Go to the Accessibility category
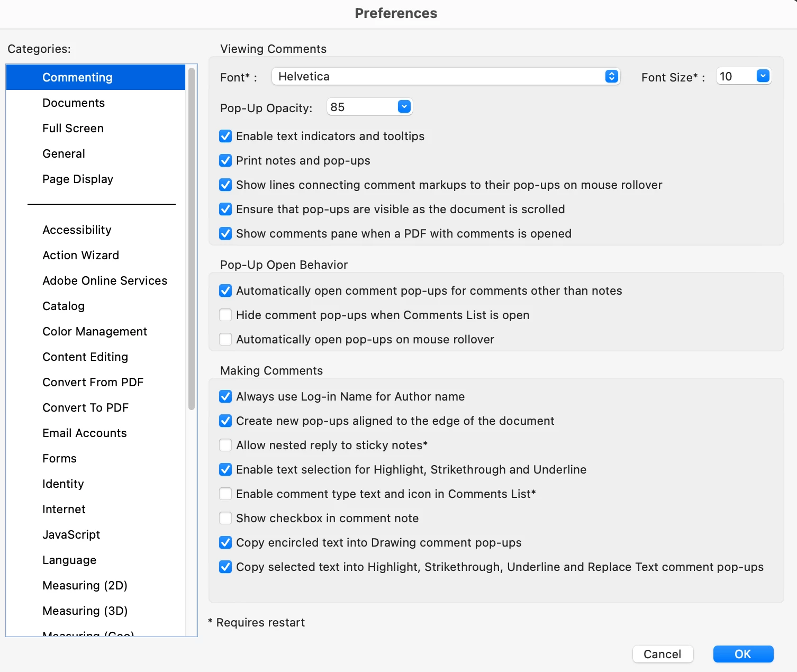This screenshot has height=672, width=797. 77,230
